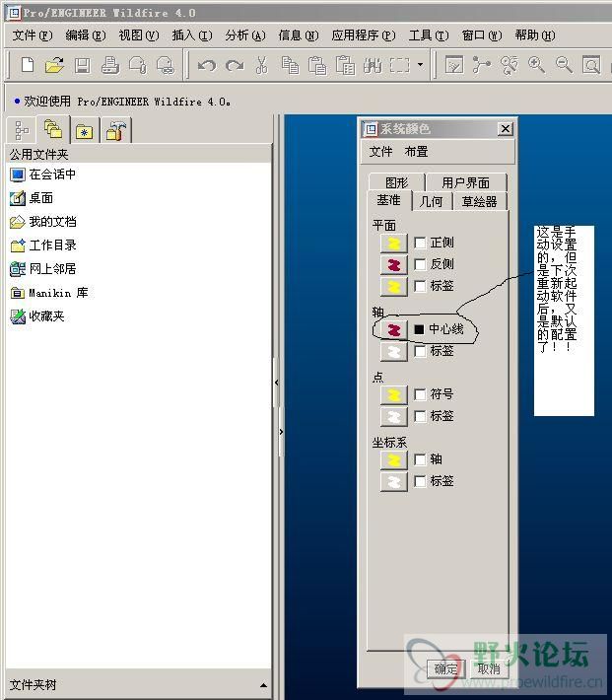Open the yellow 正侧 color swatch
Image resolution: width=612 pixels, height=700 pixels.
point(394,244)
